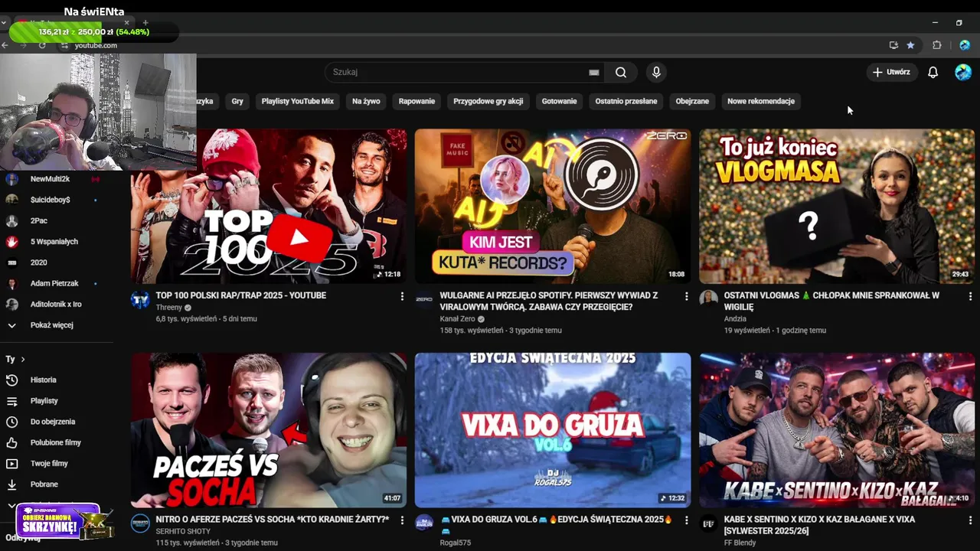The height and width of the screenshot is (551, 980).
Task: Select the Na żywo chip
Action: pos(366,101)
